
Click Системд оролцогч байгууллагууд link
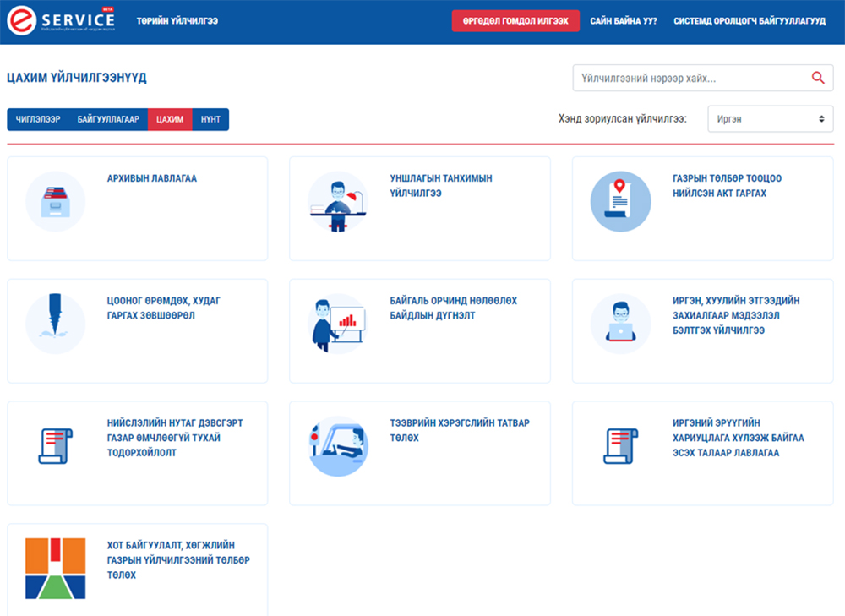[750, 21]
